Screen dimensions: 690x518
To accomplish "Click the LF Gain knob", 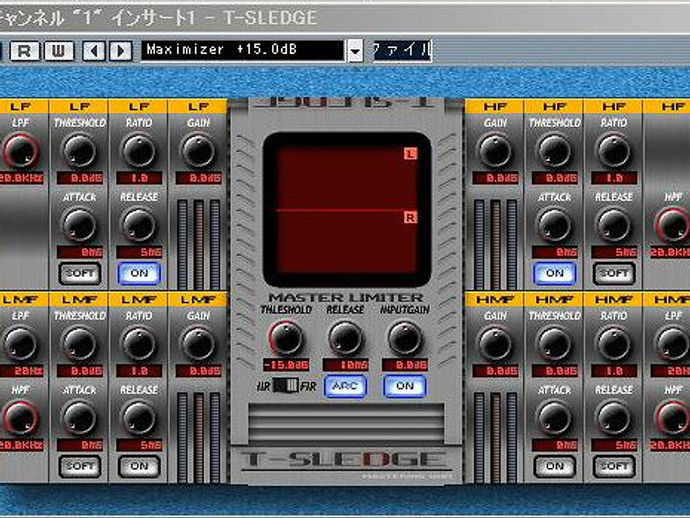I will [198, 151].
